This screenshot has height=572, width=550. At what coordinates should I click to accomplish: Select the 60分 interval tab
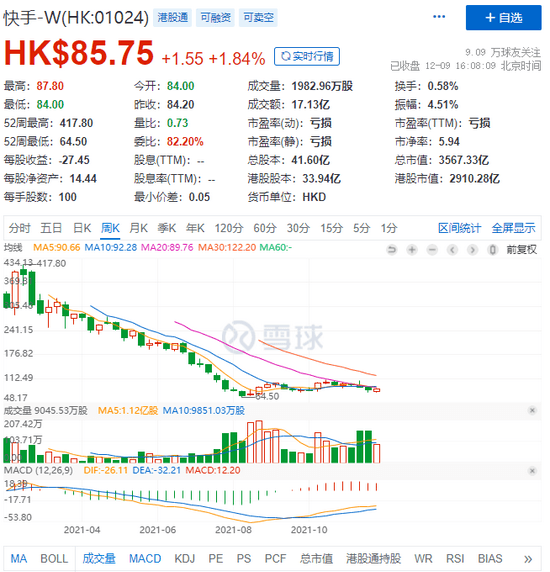[x=265, y=228]
